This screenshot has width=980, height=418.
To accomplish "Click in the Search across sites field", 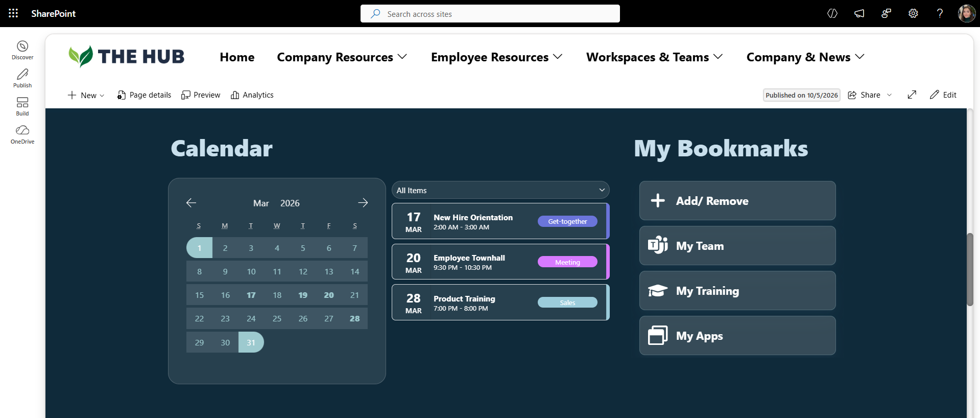I will (490, 14).
